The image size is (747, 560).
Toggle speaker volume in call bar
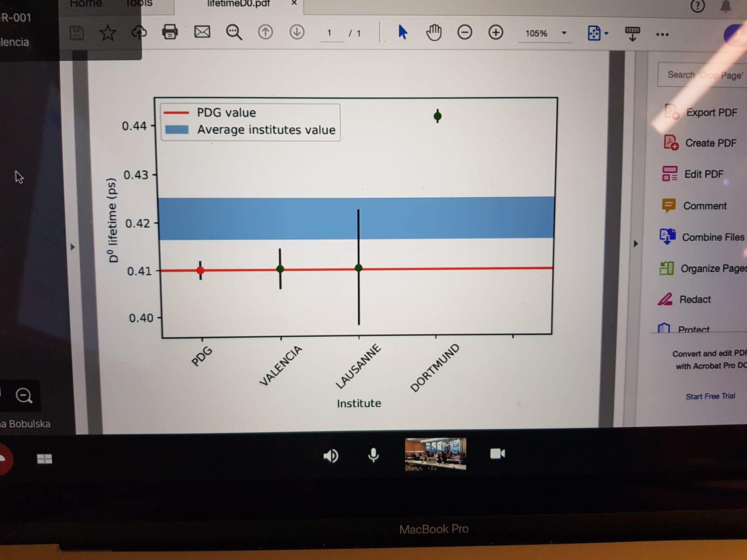click(330, 456)
